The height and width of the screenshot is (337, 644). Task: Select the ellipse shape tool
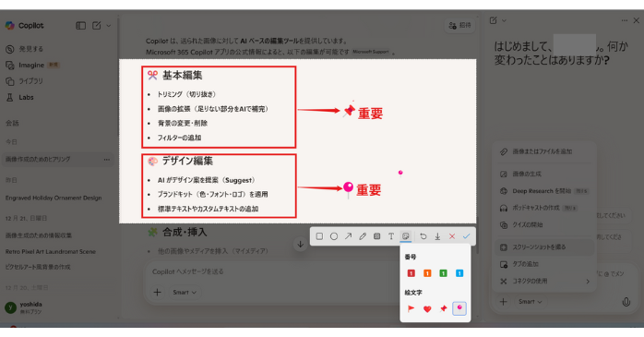334,236
